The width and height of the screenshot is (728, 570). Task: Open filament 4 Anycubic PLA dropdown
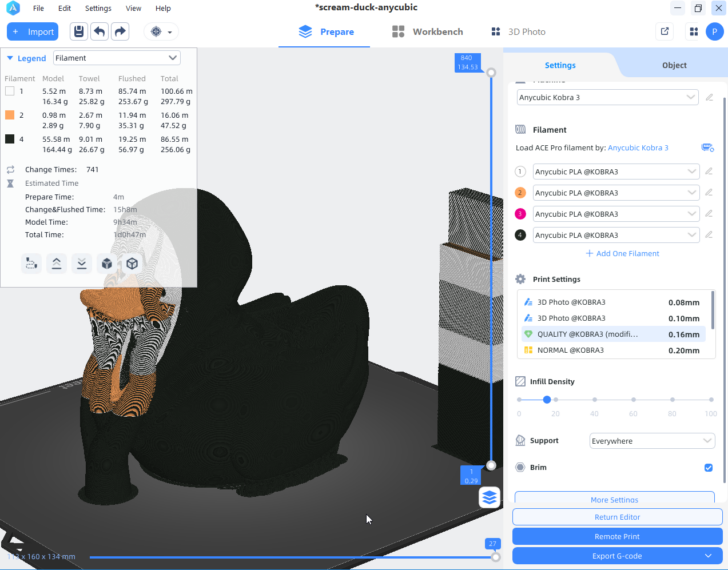616,235
